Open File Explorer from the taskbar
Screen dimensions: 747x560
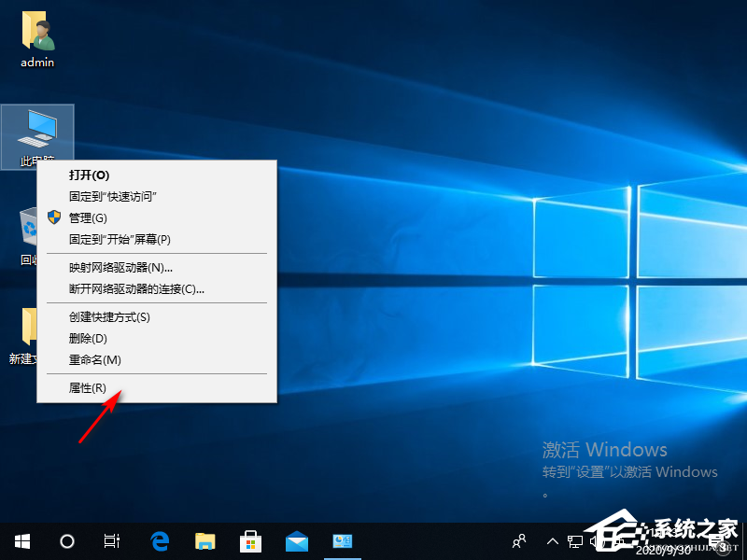(204, 541)
